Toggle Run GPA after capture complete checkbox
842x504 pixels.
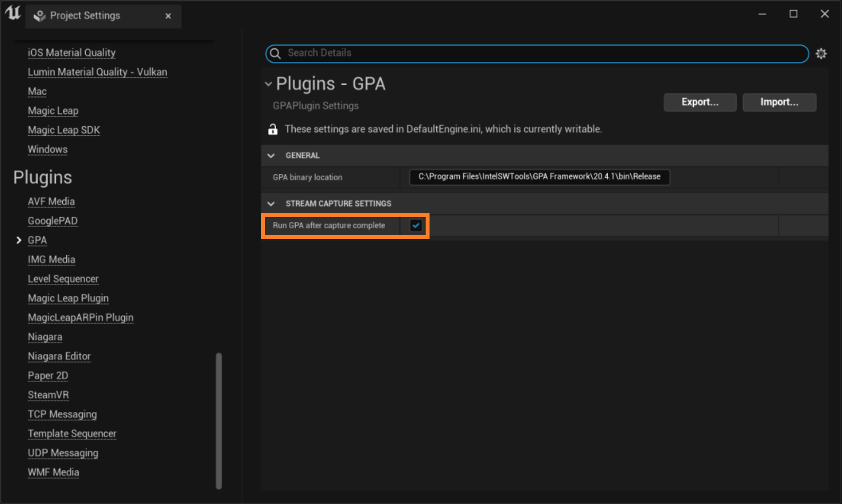click(x=416, y=225)
